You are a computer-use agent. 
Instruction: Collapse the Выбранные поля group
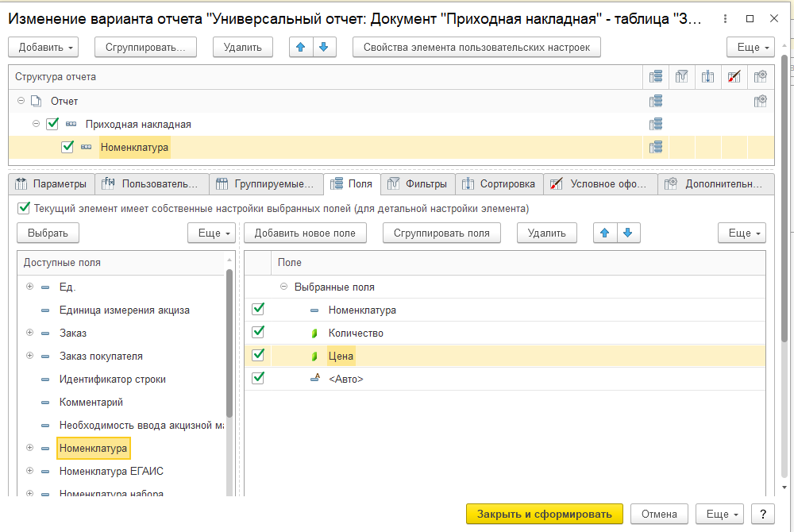[x=283, y=287]
